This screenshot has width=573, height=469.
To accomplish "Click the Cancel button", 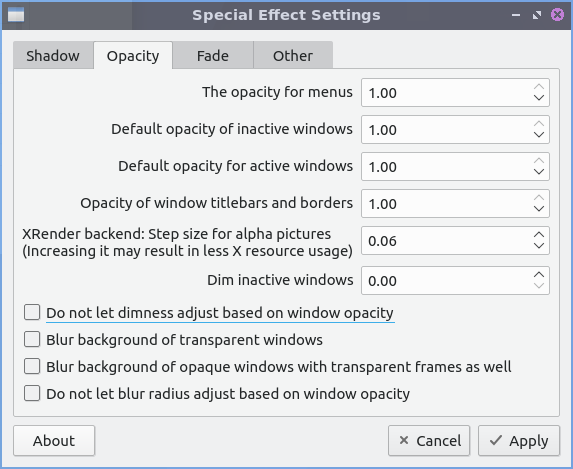I will tap(429, 440).
